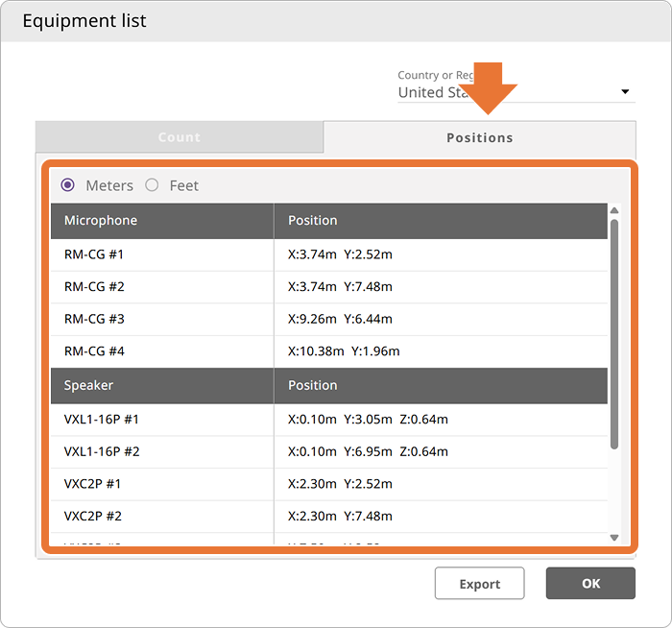This screenshot has width=672, height=628.
Task: Click position X:10.38m Y:1.96m
Action: pyautogui.click(x=344, y=351)
